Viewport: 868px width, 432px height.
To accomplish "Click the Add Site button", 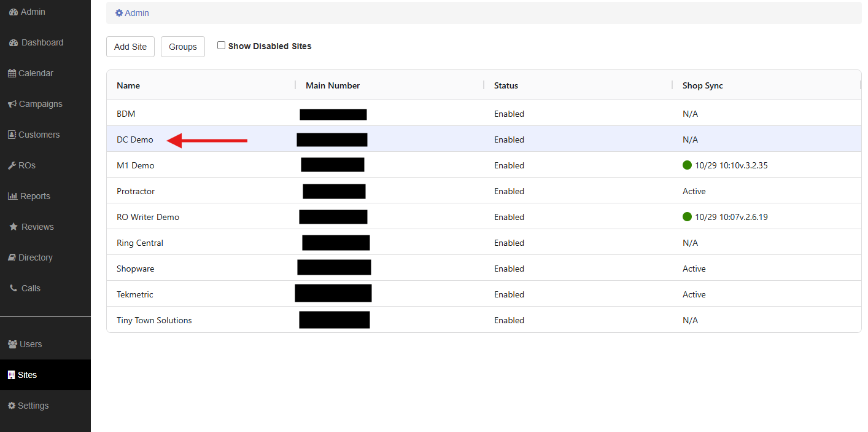I will 130,47.
